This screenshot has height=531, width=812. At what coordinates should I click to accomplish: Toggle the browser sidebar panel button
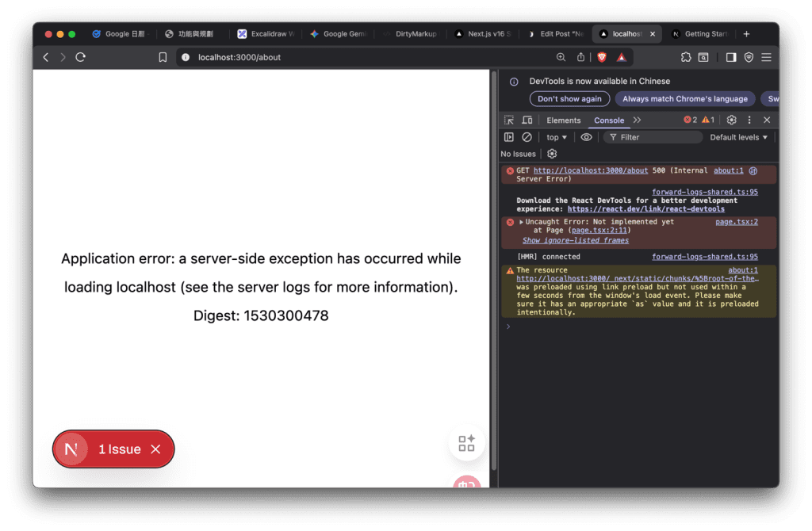(731, 57)
